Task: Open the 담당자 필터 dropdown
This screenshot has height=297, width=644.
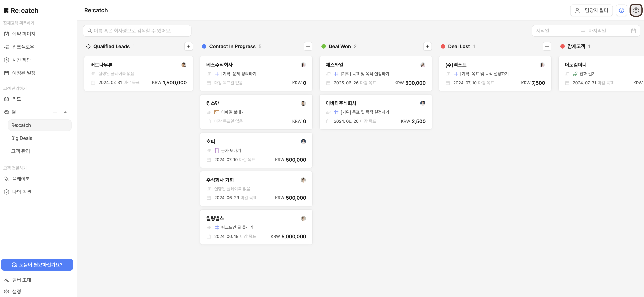Action: 591,10
